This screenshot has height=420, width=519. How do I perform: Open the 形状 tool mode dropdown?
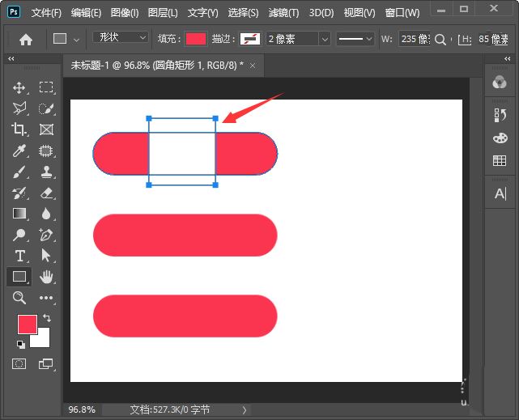pyautogui.click(x=120, y=37)
